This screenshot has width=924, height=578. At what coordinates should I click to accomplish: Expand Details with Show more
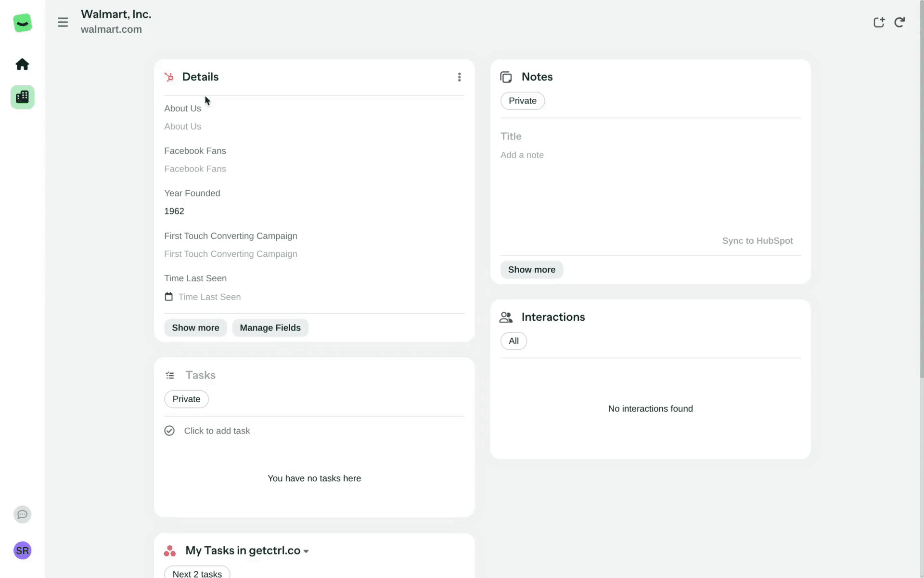tap(195, 328)
